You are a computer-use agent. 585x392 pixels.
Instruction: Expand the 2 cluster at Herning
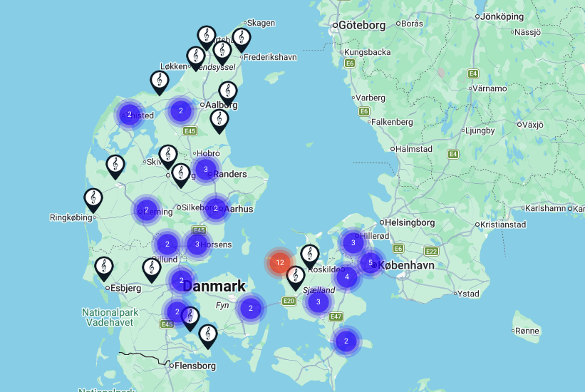click(146, 210)
